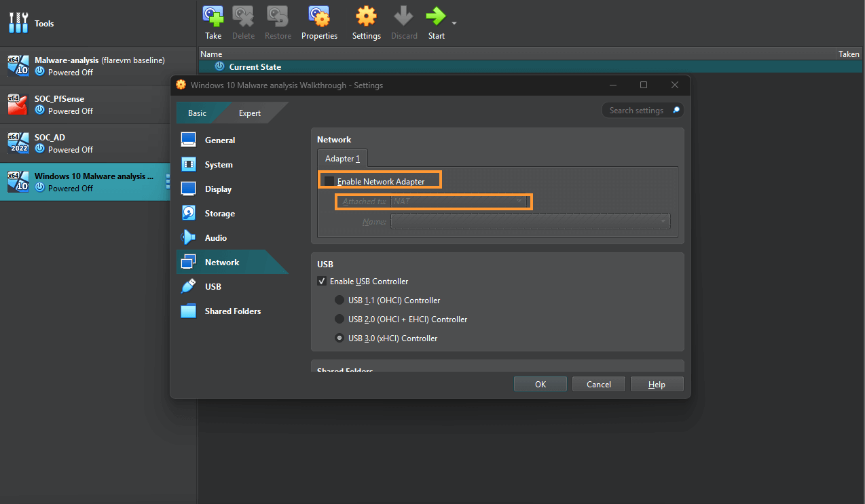Click the SOC_AD 2022 OS icon
This screenshot has width=865, height=504.
click(18, 143)
